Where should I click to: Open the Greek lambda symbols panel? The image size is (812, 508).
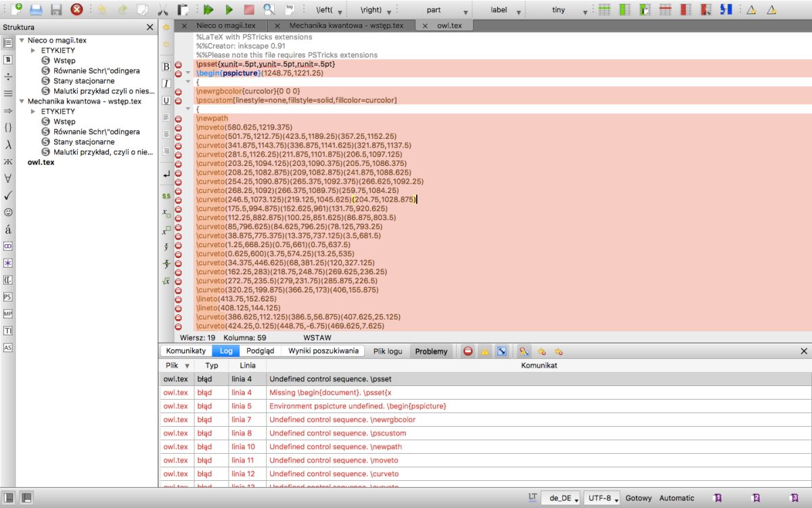tap(8, 144)
